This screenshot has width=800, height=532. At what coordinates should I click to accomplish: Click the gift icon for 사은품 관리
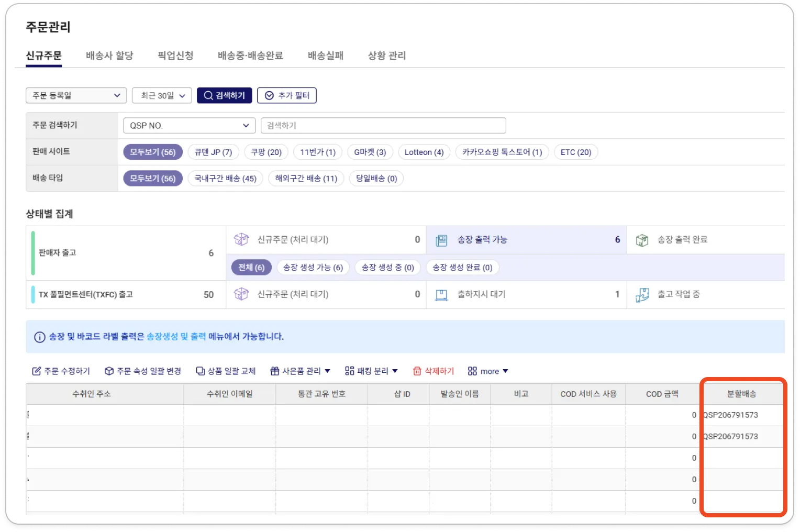pyautogui.click(x=275, y=371)
